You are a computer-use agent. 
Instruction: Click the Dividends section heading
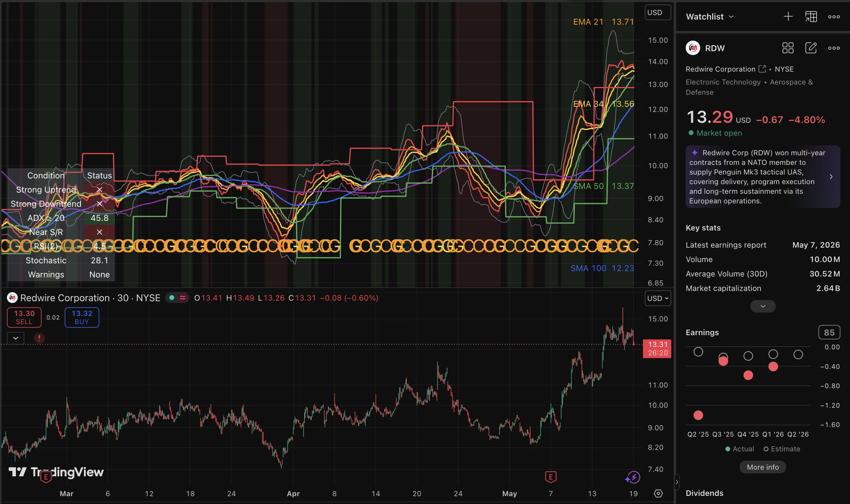coord(704,493)
